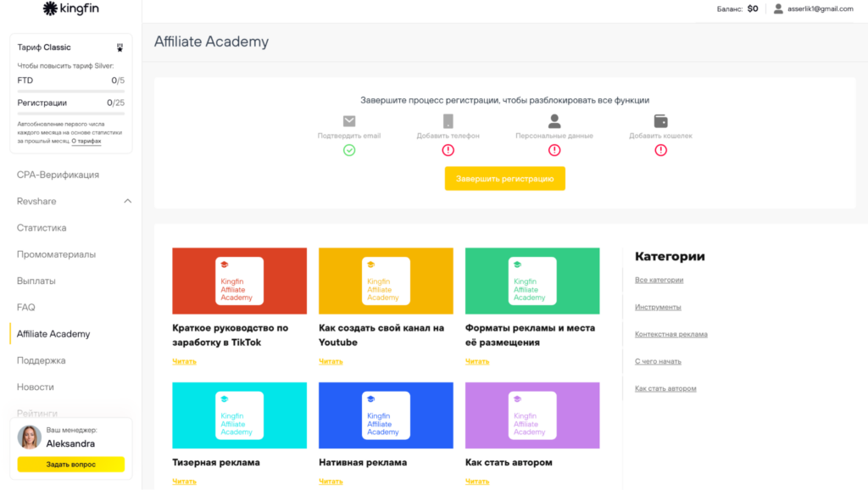Open Выплаты page
The height and width of the screenshot is (490, 868).
(x=36, y=281)
